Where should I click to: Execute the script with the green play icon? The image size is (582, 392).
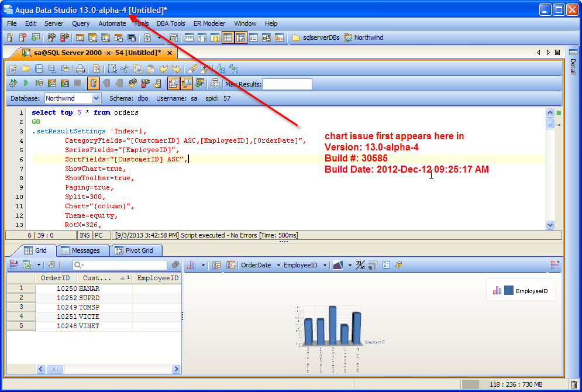tap(26, 83)
